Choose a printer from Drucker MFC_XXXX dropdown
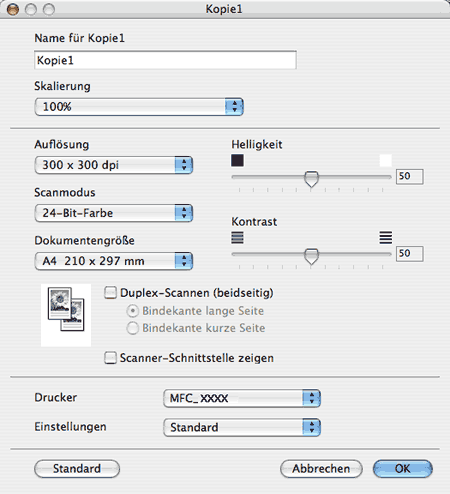The width and height of the screenshot is (450, 494). click(242, 398)
